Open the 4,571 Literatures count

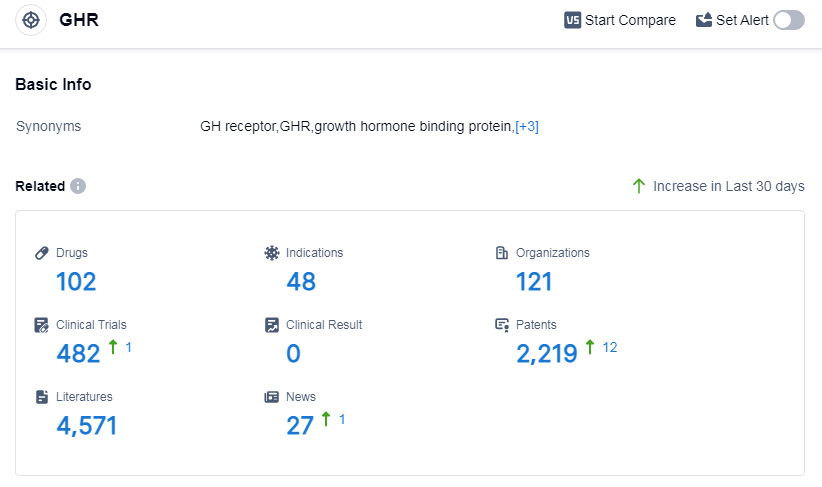pyautogui.click(x=87, y=426)
